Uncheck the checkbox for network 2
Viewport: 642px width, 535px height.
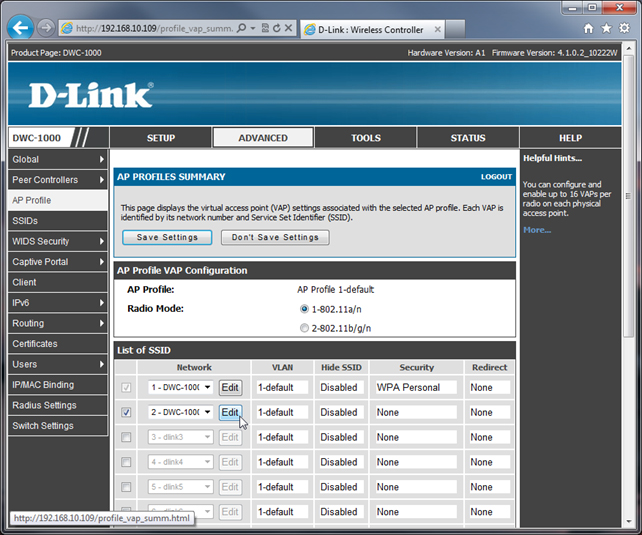click(126, 412)
